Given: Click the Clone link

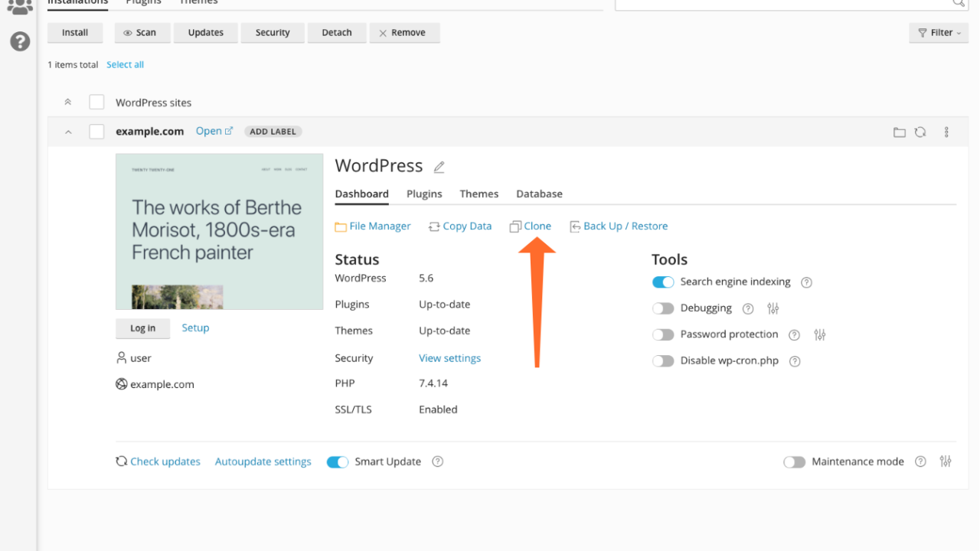Looking at the screenshot, I should (531, 227).
